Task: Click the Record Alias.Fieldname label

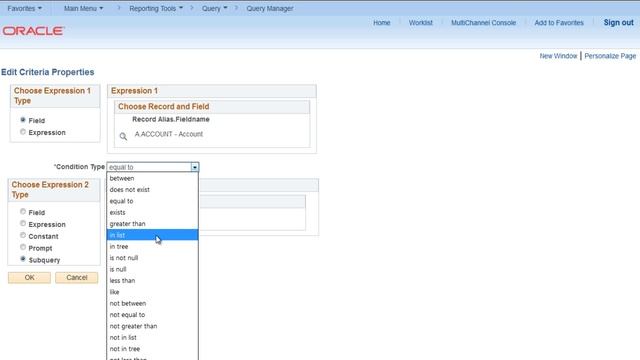Action: coord(171,119)
